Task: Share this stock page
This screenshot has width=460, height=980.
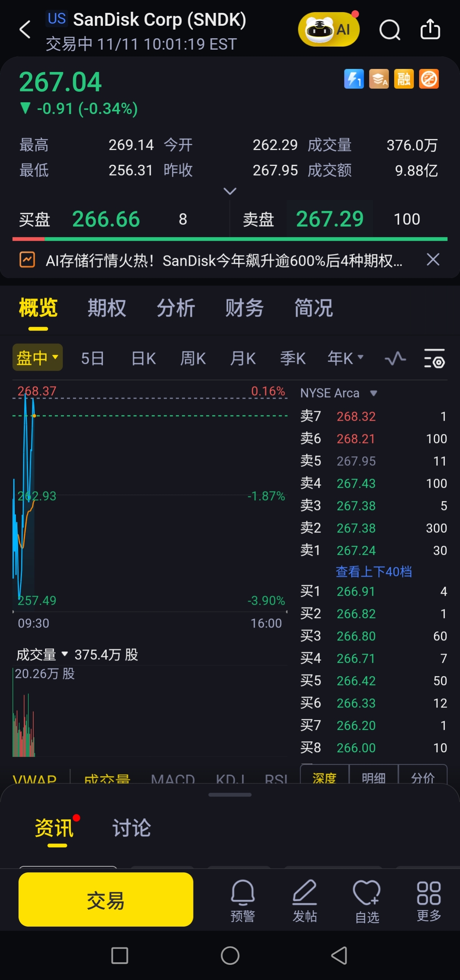Action: pyautogui.click(x=430, y=29)
